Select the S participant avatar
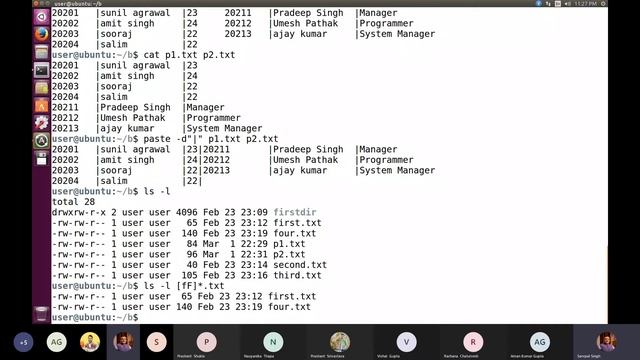 [x=156, y=342]
